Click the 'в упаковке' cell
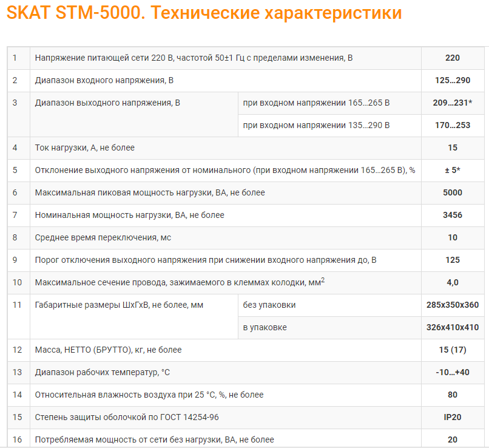Image resolution: width=489 pixels, height=448 pixels. coord(265,327)
